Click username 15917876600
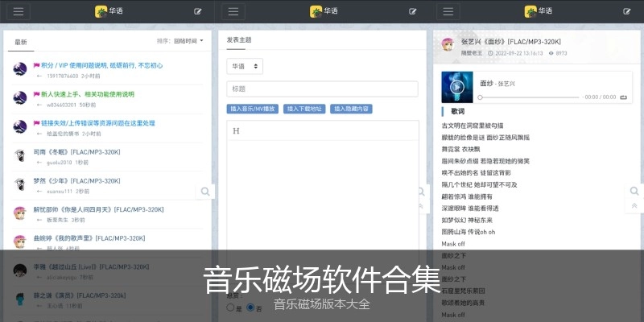 pos(63,76)
